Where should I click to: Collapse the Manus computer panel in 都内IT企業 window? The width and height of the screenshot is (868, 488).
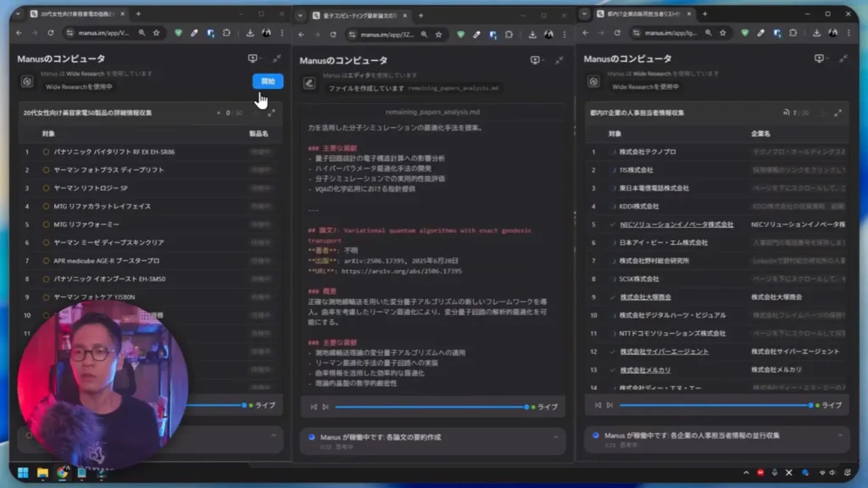coord(843,58)
